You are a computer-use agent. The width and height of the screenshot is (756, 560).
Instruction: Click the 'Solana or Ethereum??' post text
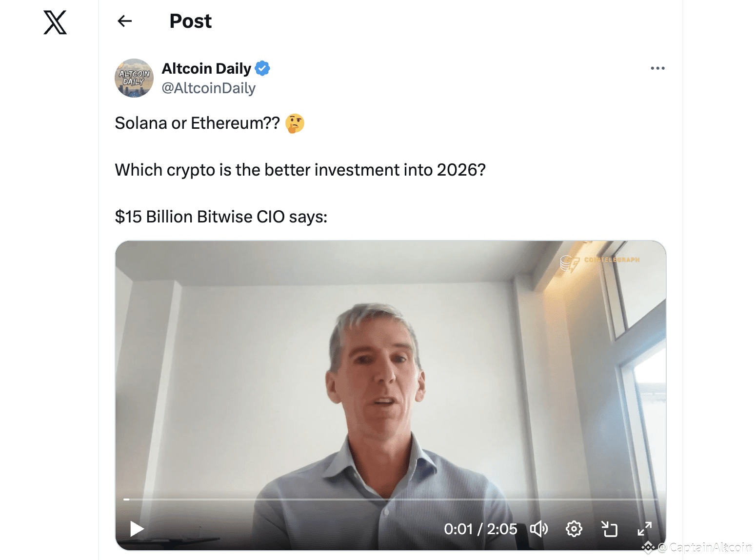pyautogui.click(x=198, y=123)
